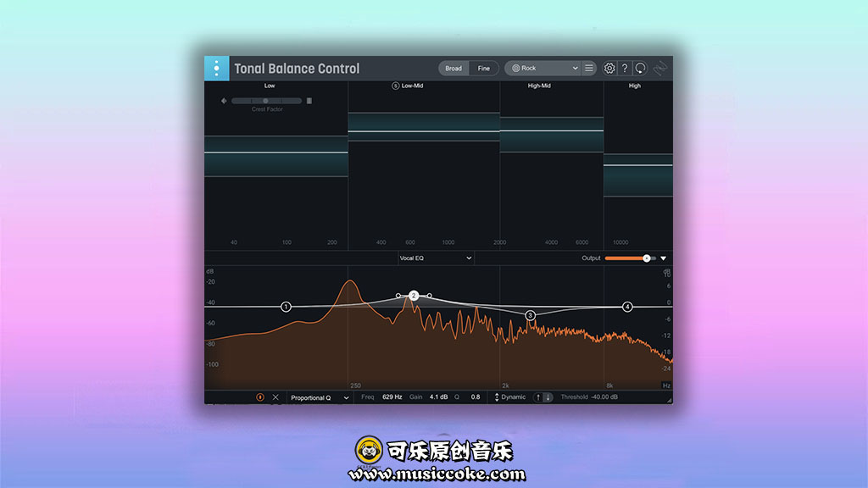The width and height of the screenshot is (868, 488).
Task: Open the Vocal EQ source dropdown
Action: 436,258
